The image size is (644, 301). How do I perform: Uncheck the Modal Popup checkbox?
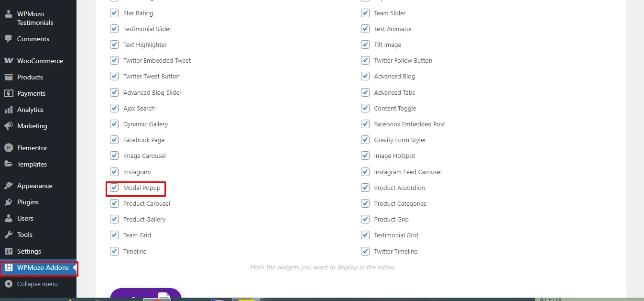click(x=114, y=188)
